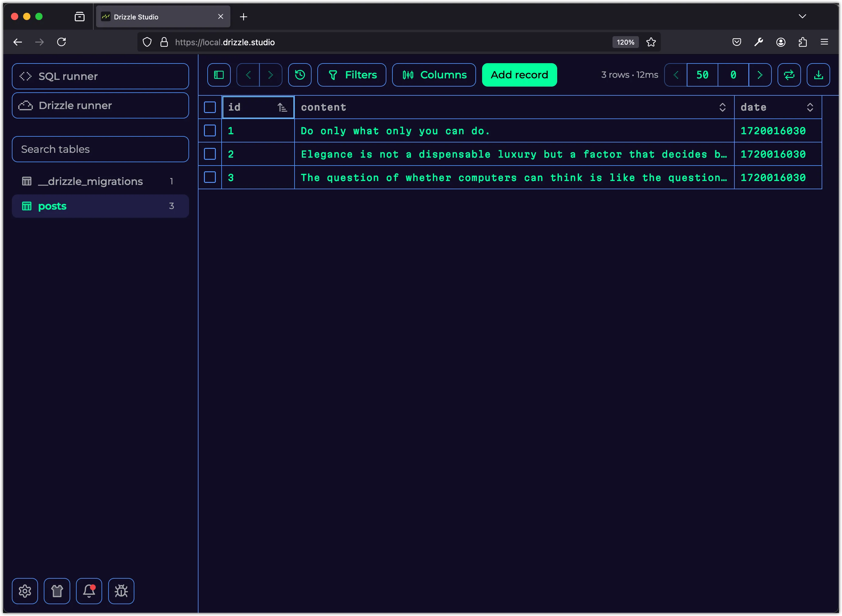Click the browser back arrow
This screenshot has width=842, height=616.
(18, 42)
